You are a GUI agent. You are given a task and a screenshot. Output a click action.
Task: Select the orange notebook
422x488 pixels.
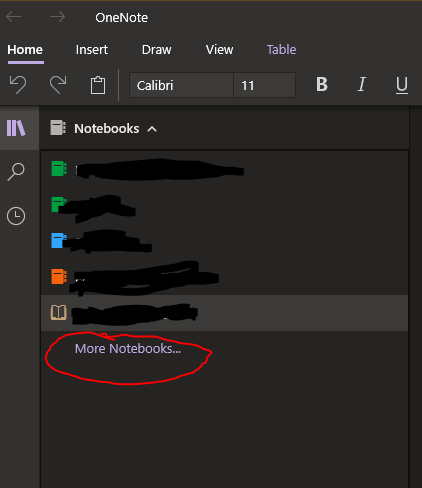pos(224,277)
